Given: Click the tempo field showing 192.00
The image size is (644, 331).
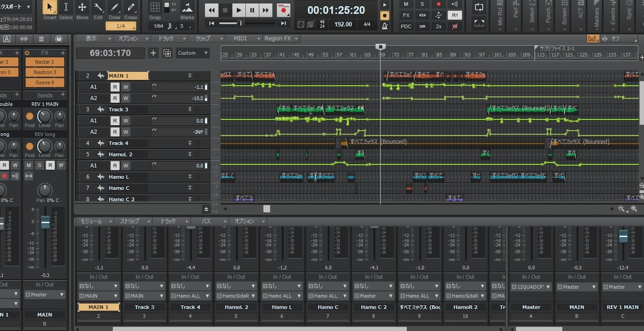Looking at the screenshot, I should pyautogui.click(x=343, y=24).
